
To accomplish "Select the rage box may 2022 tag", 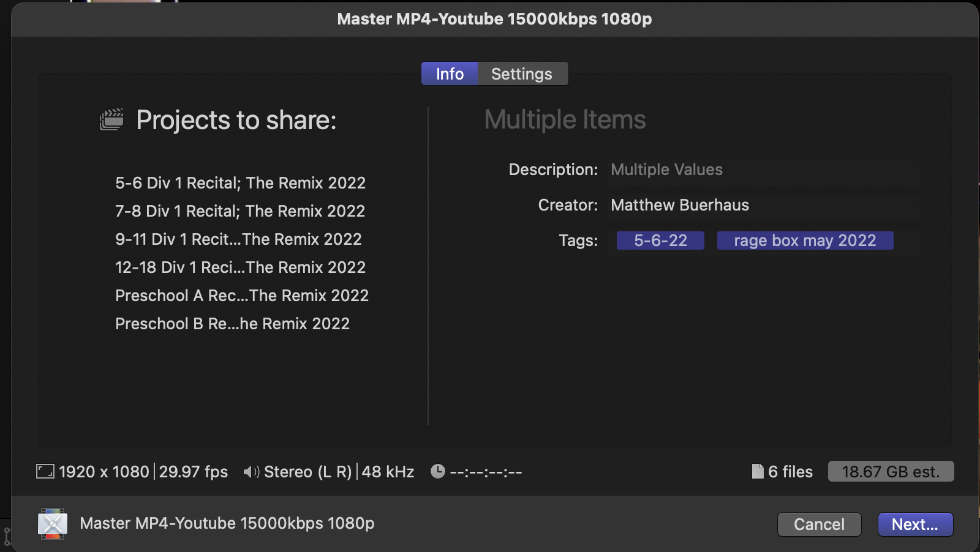I will pos(805,240).
